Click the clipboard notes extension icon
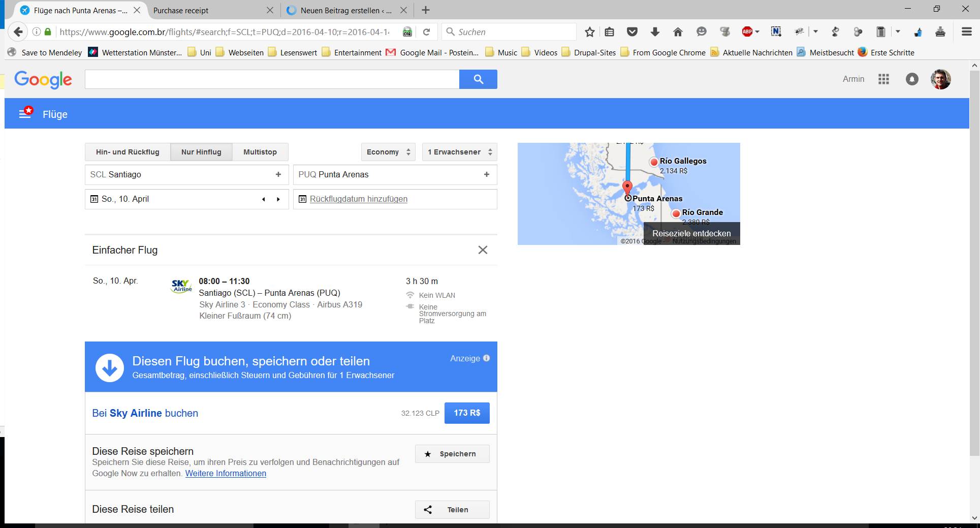The height and width of the screenshot is (528, 980). pyautogui.click(x=881, y=32)
